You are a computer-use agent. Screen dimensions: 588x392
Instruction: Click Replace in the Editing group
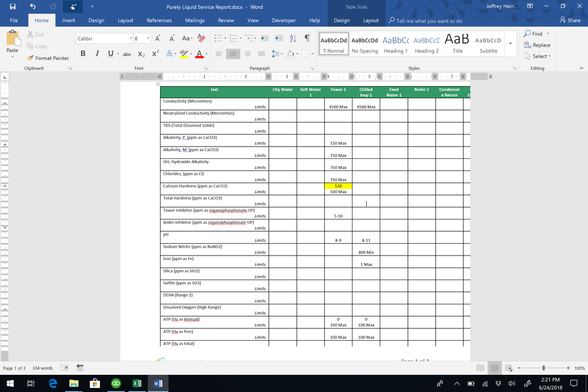coord(537,45)
